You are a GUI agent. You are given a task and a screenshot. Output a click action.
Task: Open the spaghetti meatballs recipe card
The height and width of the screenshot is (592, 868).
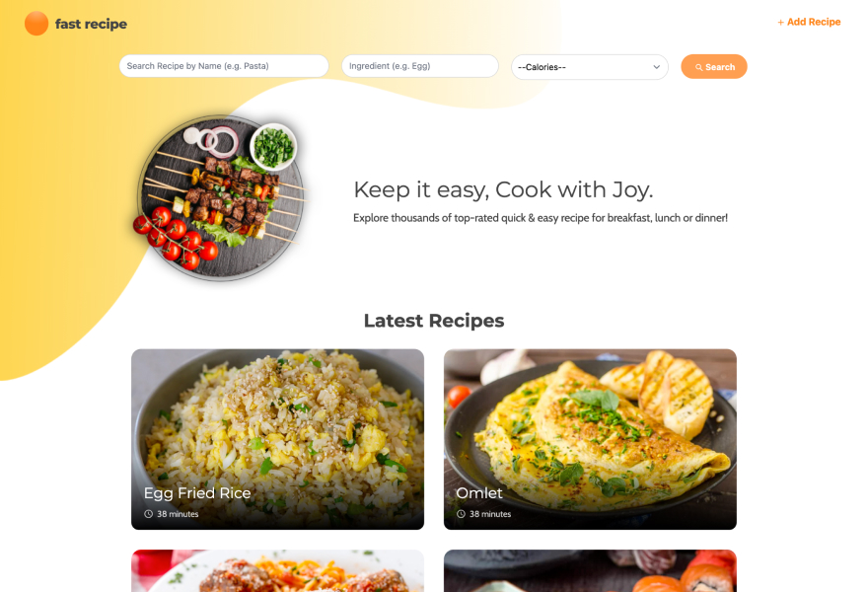pos(277,571)
